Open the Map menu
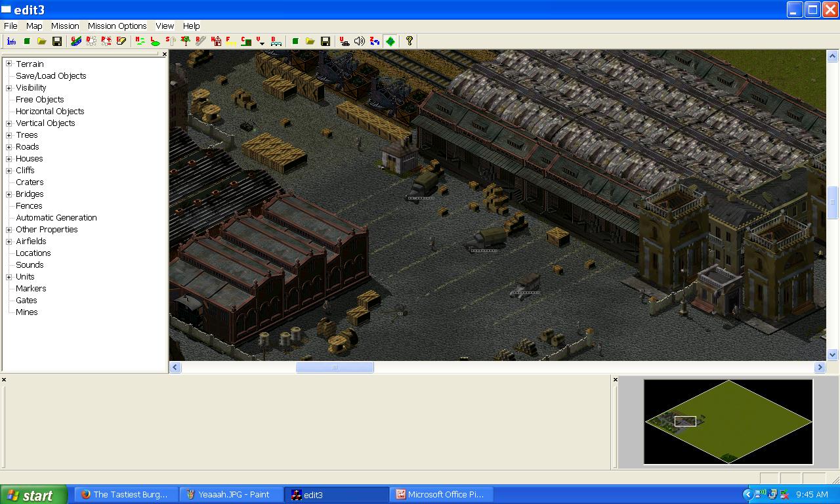Screen dimensions: 840x504 [34, 26]
